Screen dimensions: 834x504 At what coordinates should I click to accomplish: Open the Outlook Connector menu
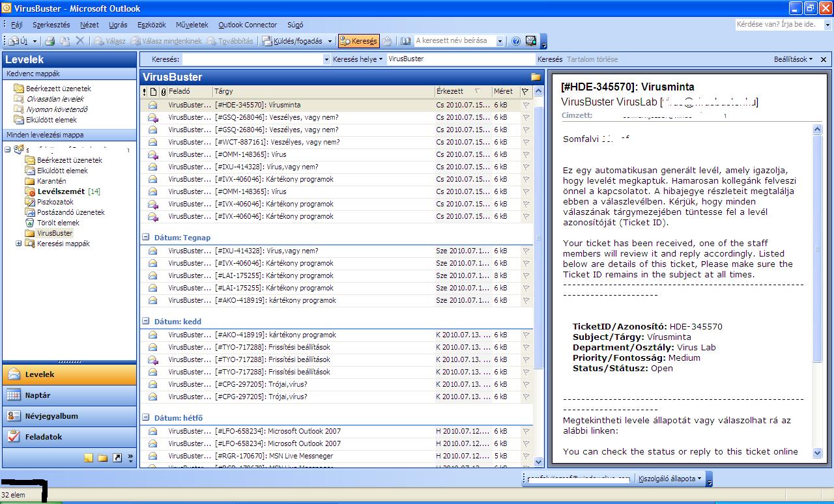[x=248, y=25]
